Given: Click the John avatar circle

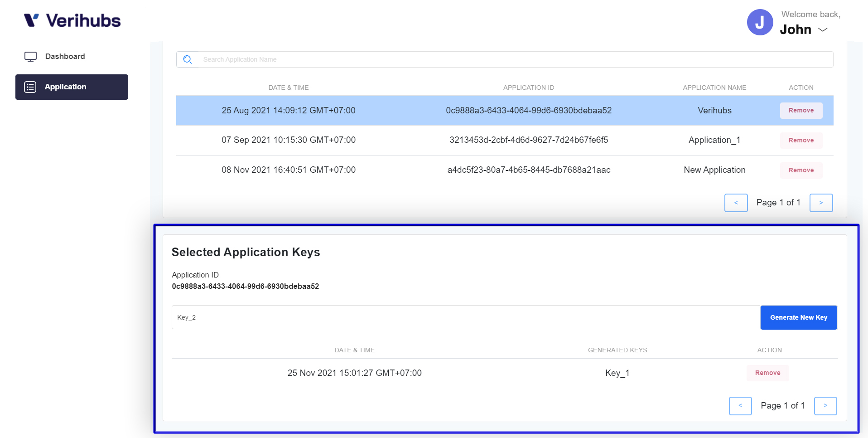Looking at the screenshot, I should point(760,22).
